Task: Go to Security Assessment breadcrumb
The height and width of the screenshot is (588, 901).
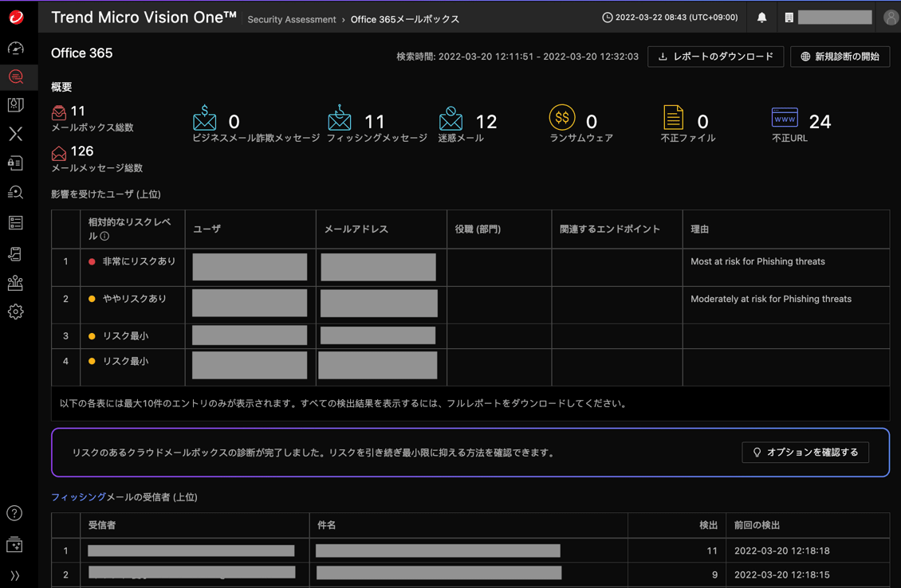Action: click(x=291, y=19)
